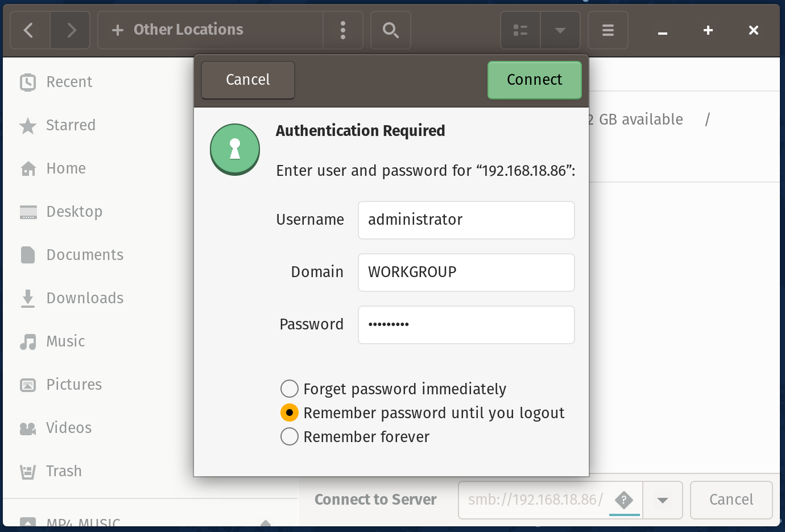Image resolution: width=785 pixels, height=532 pixels.
Task: Click the Domain field containing WORKGROUP
Action: [466, 273]
